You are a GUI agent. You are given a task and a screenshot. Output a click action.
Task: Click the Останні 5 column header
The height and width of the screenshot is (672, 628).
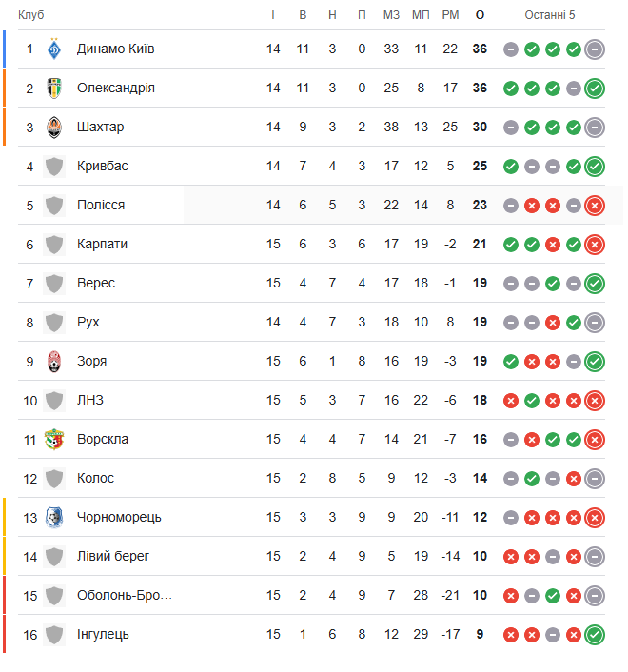tap(550, 15)
